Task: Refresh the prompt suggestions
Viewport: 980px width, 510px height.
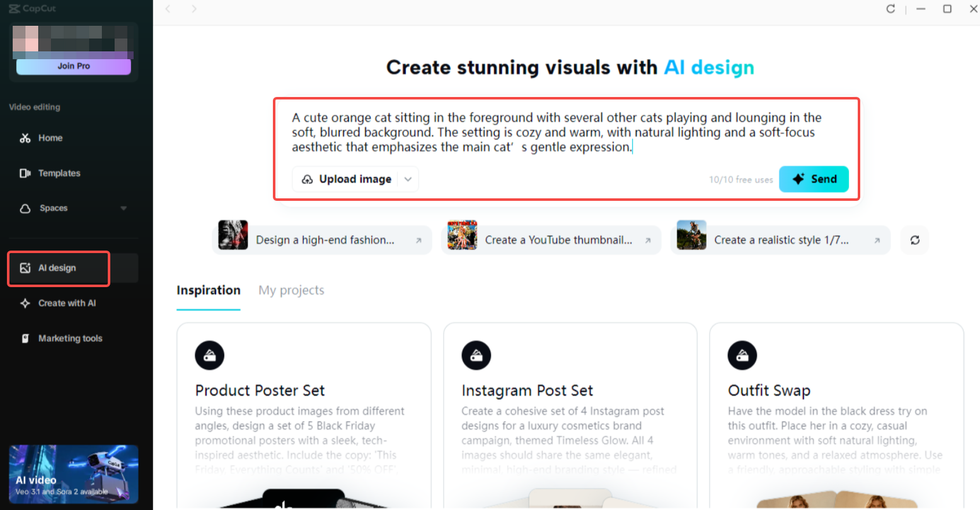Action: (x=915, y=240)
